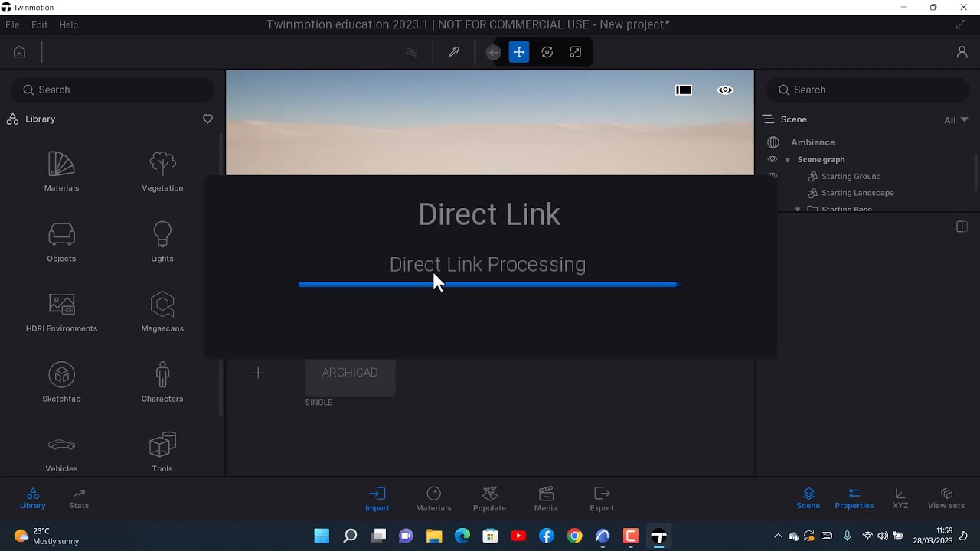
Task: Activate the Scale gizmo tool
Action: [x=575, y=52]
